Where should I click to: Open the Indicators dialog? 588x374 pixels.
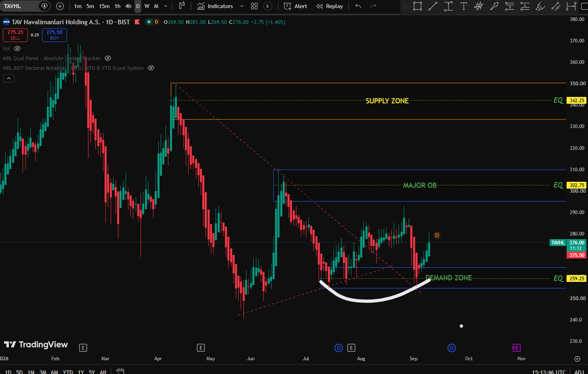point(215,6)
